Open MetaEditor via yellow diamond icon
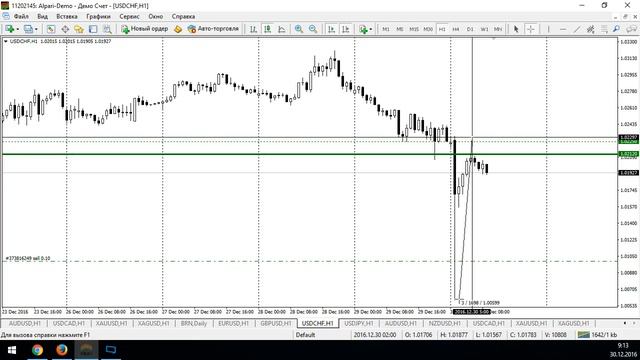640x360 pixels. coord(178,29)
